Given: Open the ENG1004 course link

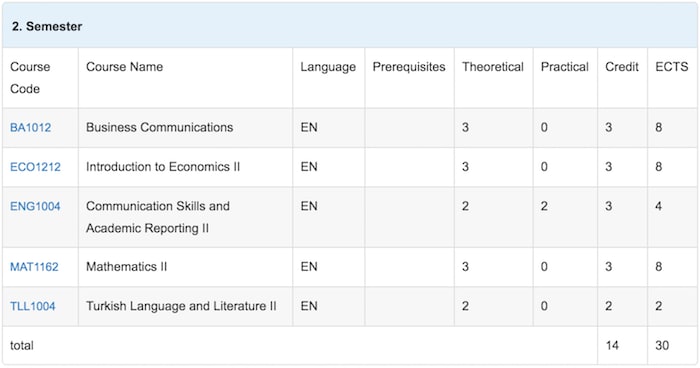Looking at the screenshot, I should (x=35, y=206).
